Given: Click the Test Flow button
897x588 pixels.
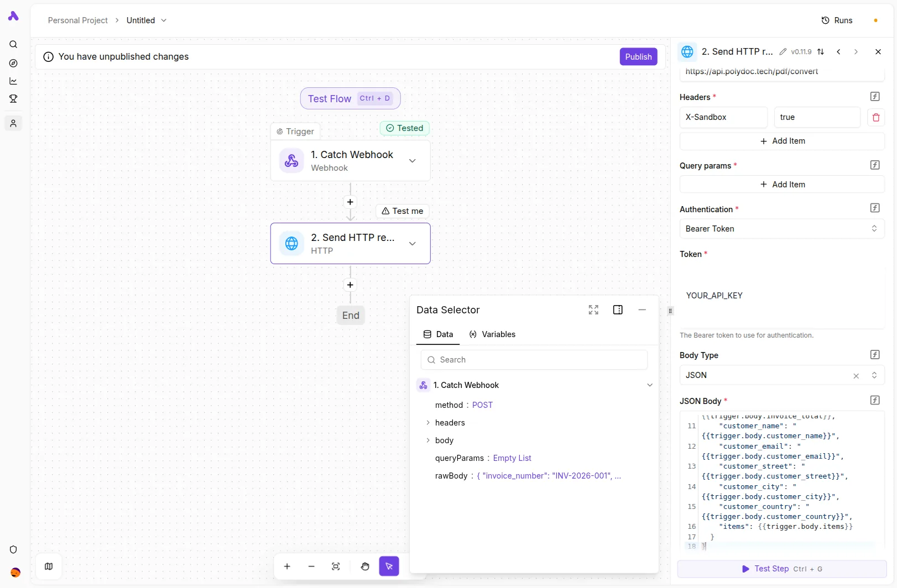Looking at the screenshot, I should click(x=350, y=98).
